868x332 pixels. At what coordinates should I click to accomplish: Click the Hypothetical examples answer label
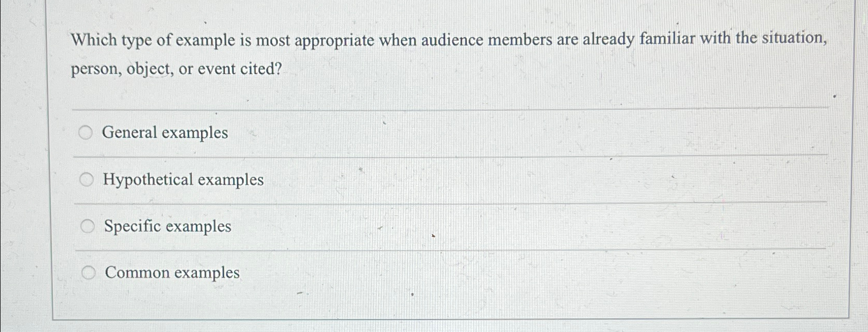click(x=183, y=180)
